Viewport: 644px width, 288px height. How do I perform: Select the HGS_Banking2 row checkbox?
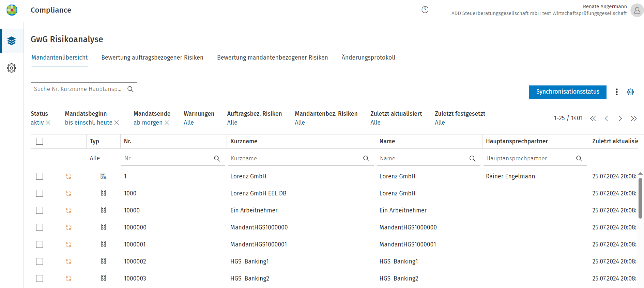click(40, 278)
